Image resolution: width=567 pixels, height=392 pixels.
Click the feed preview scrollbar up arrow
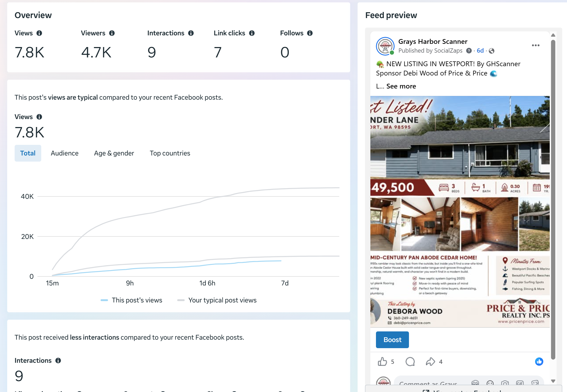(x=553, y=35)
